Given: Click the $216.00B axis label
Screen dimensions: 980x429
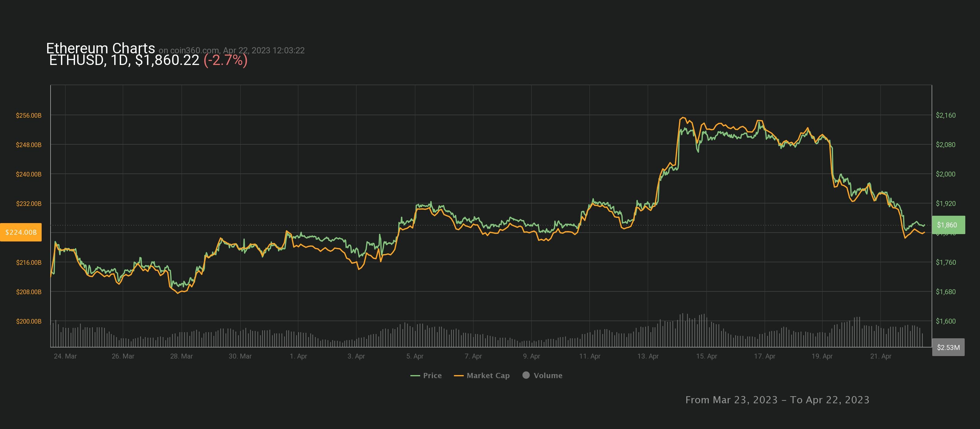Looking at the screenshot, I should pos(28,262).
